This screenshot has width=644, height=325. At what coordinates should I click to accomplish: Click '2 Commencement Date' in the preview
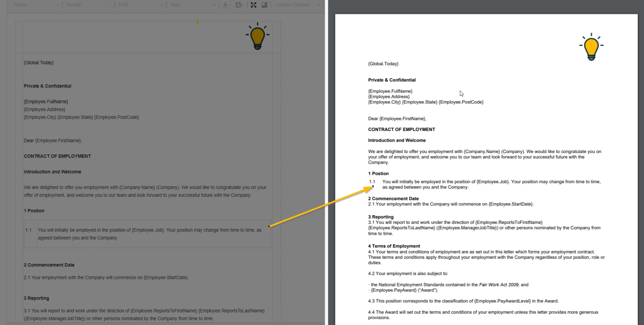pyautogui.click(x=393, y=199)
